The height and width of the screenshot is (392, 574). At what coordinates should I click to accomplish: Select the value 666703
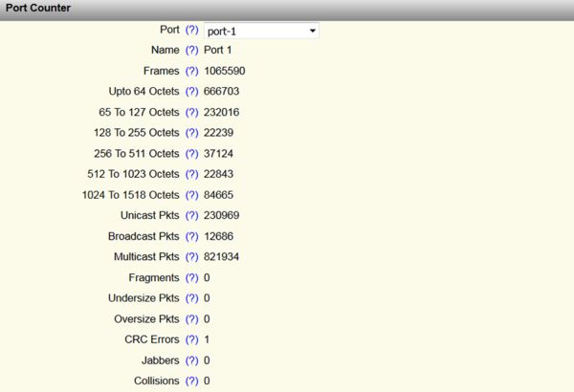tap(222, 91)
